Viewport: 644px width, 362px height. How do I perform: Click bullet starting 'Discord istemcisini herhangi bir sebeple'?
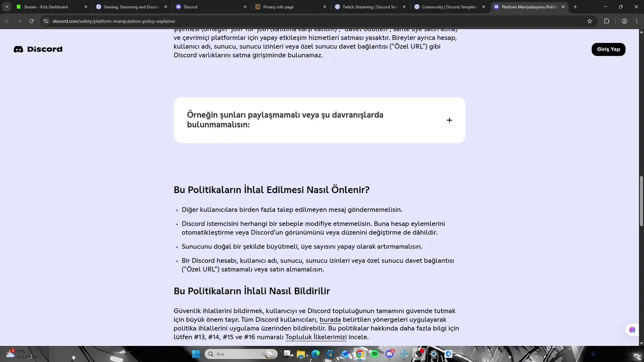(313, 228)
